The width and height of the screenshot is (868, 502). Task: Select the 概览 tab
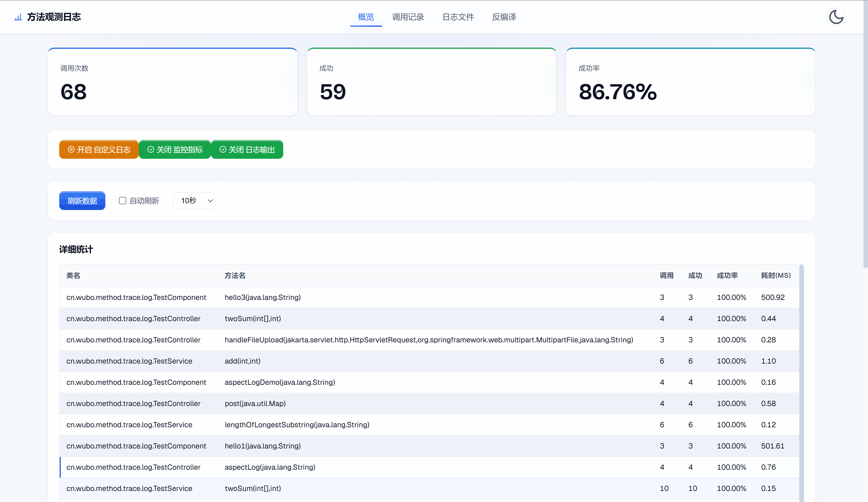[x=366, y=17]
